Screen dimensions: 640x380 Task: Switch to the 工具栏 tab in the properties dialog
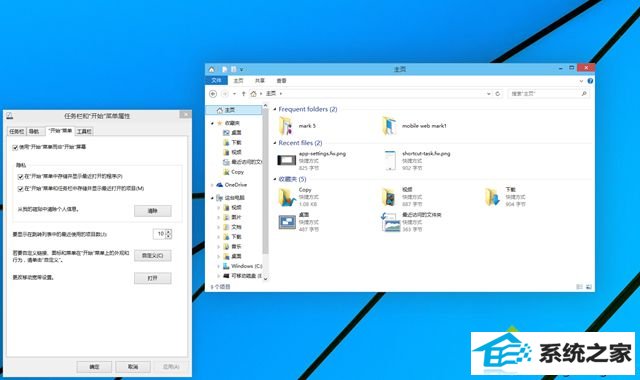84,131
